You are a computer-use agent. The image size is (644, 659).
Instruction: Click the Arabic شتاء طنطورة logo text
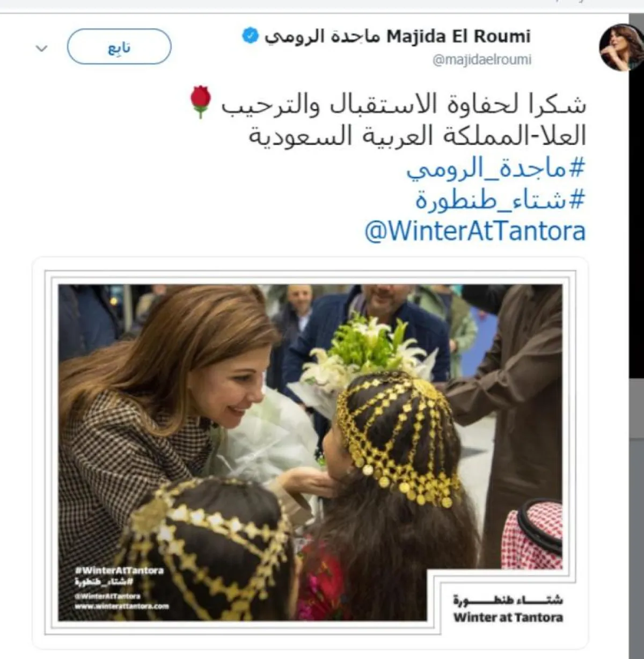(508, 600)
